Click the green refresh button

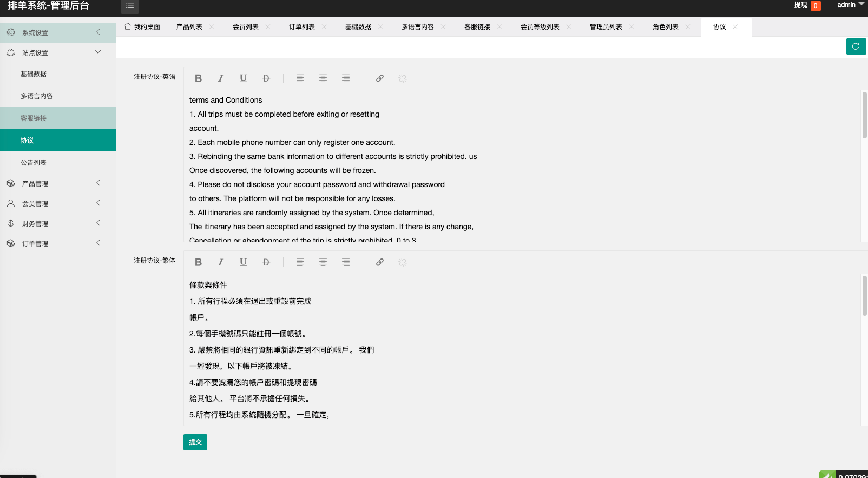856,47
